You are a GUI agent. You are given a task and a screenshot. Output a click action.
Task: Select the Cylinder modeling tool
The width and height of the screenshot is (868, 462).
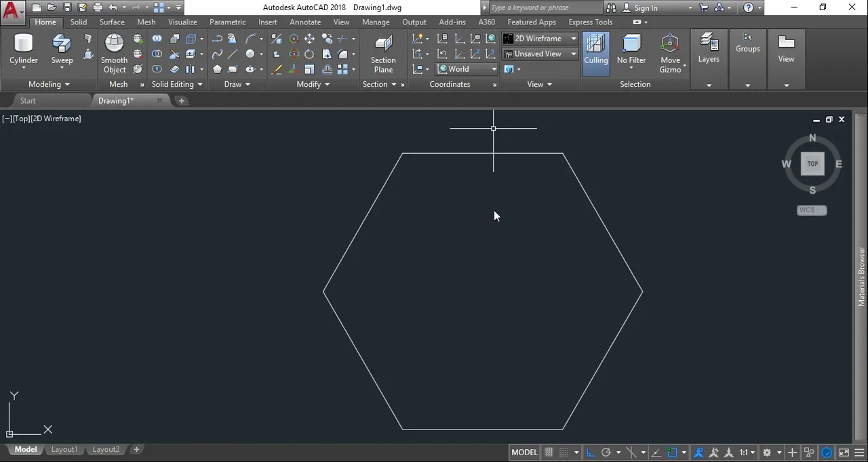[24, 49]
